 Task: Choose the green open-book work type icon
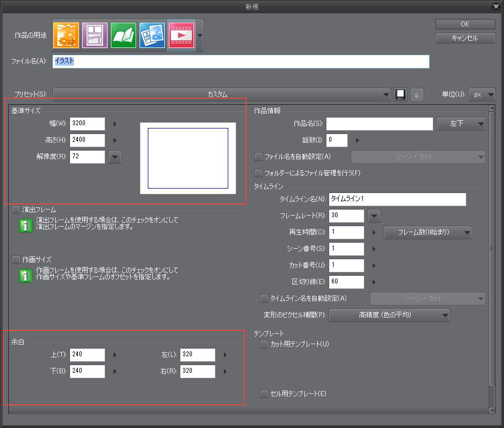pyautogui.click(x=124, y=35)
